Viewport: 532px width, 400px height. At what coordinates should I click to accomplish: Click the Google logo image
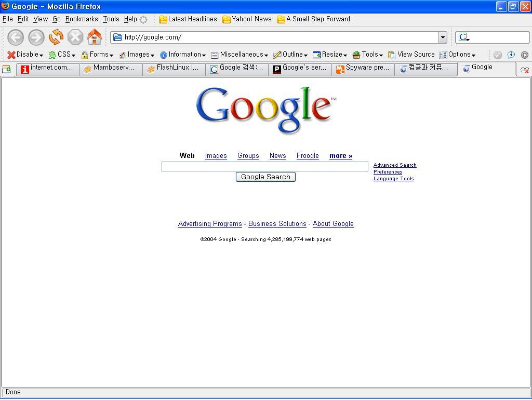[x=267, y=110]
